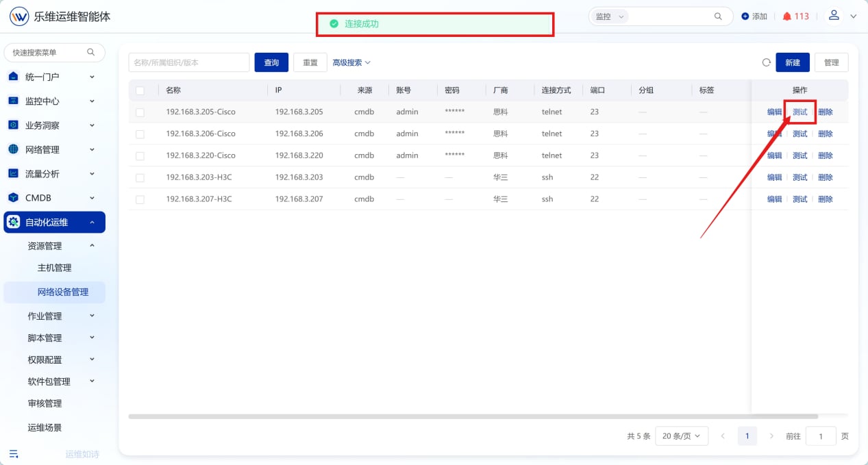Click the 重置 button
Viewport: 868px width, 465px height.
tap(310, 62)
